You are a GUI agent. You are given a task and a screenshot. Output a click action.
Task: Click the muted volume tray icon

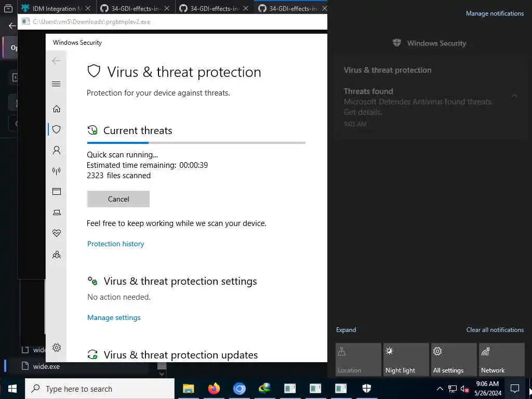coord(464,389)
